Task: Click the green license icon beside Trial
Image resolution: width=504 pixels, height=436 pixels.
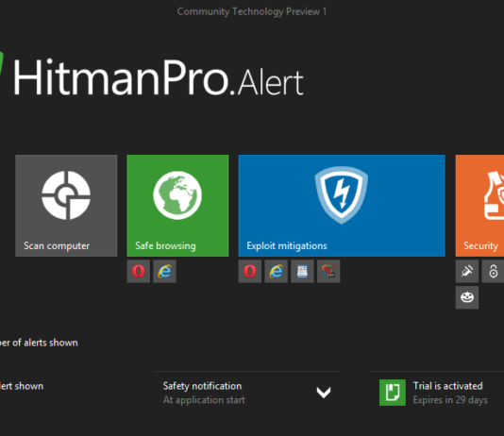Action: click(393, 393)
